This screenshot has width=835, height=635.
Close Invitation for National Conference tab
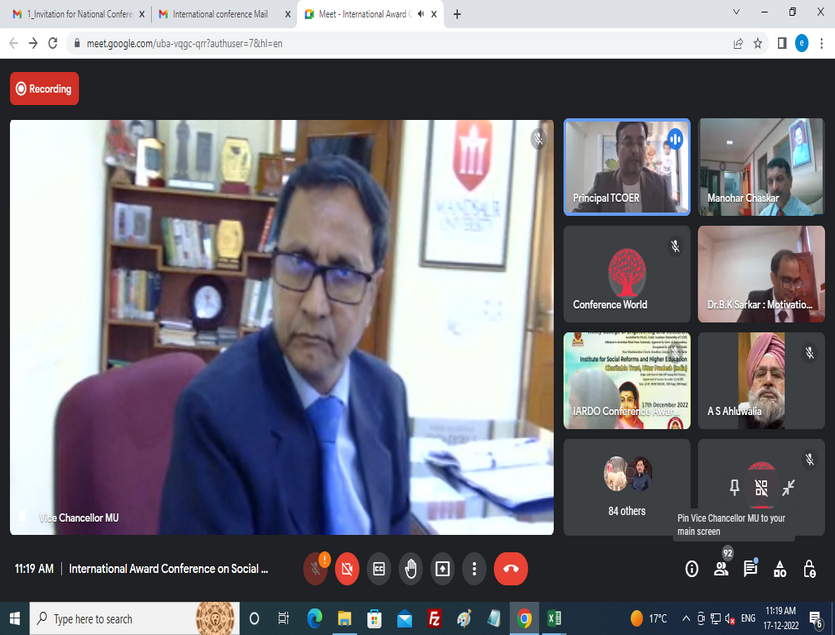[142, 14]
